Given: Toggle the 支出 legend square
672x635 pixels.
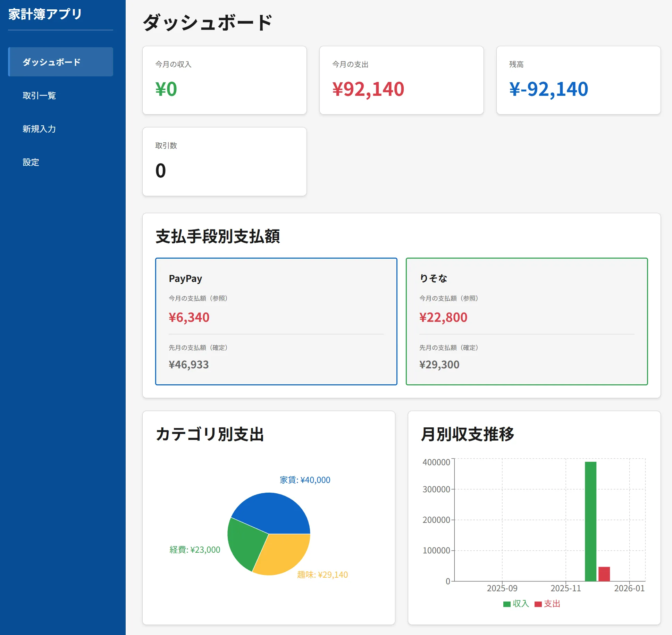Looking at the screenshot, I should click(x=538, y=604).
